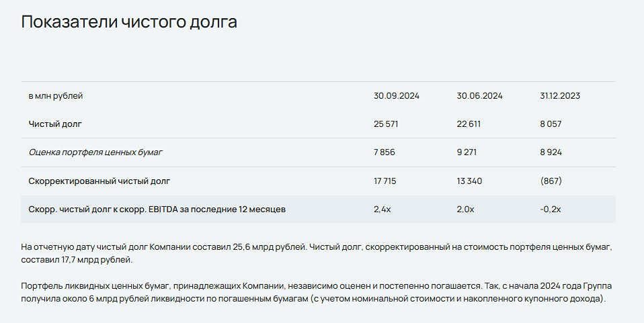Screen dimensions: 644x323
Task: Click the net debt value 8 057
Action: 551,124
